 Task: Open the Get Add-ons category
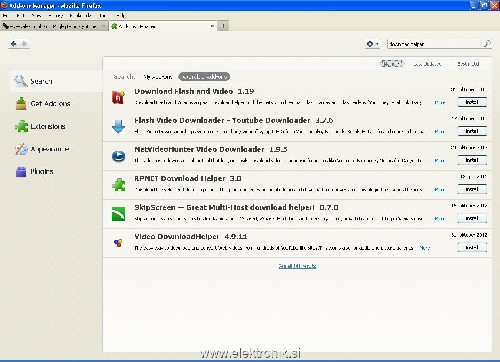[x=56, y=104]
